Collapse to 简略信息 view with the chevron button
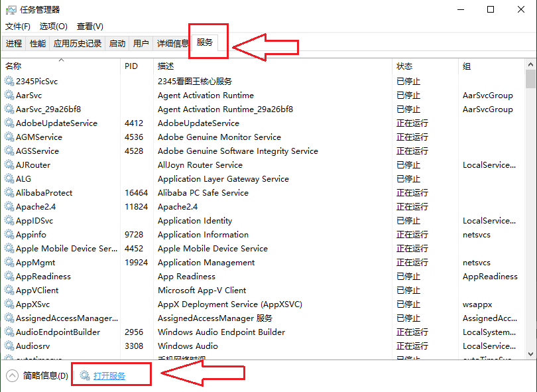Screen dimensions: 537x392 pyautogui.click(x=13, y=375)
